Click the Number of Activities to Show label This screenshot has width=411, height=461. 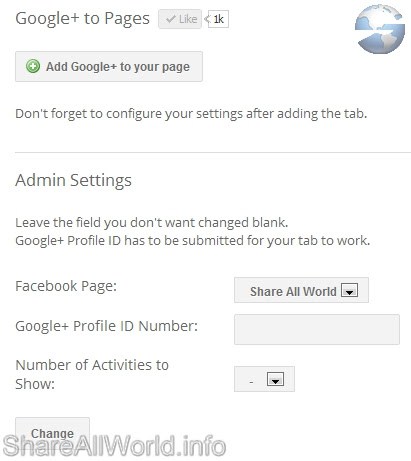click(x=92, y=374)
